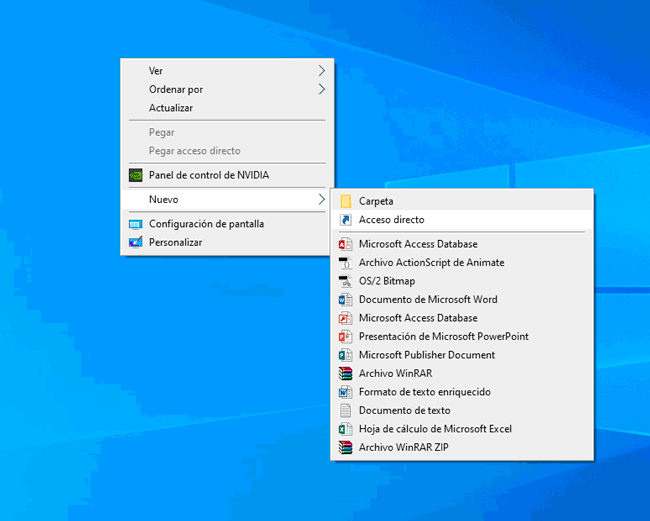650x521 pixels.
Task: Expand the Nuevo submenu arrow
Action: pos(322,199)
